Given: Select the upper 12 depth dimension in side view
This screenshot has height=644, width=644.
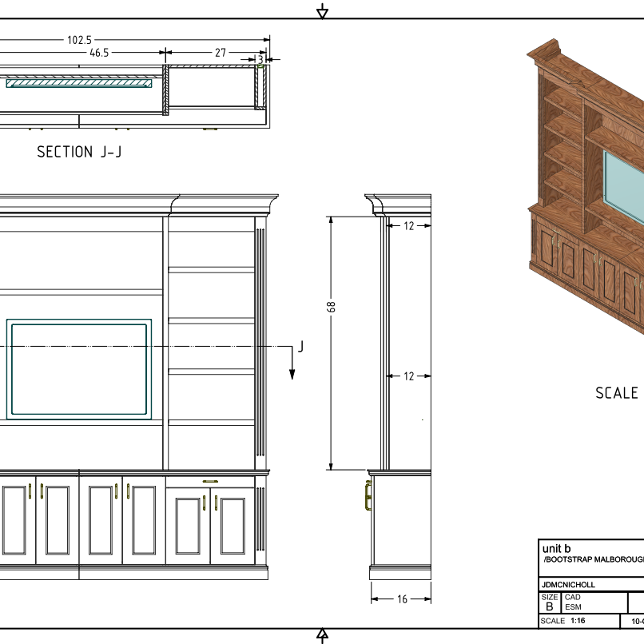Looking at the screenshot, I should point(409,226).
